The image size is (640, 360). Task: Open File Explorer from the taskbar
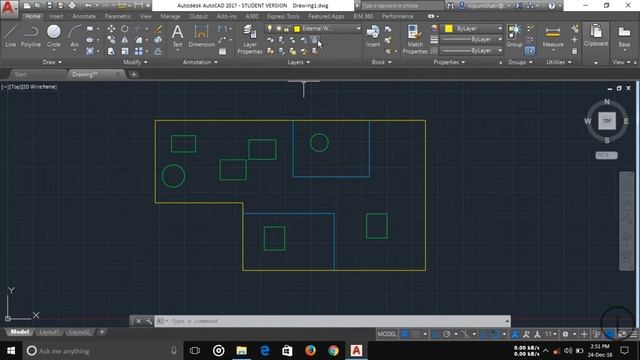pos(242,351)
